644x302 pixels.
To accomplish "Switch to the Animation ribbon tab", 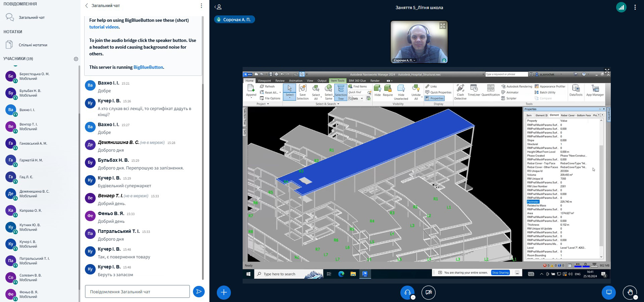I will (296, 81).
